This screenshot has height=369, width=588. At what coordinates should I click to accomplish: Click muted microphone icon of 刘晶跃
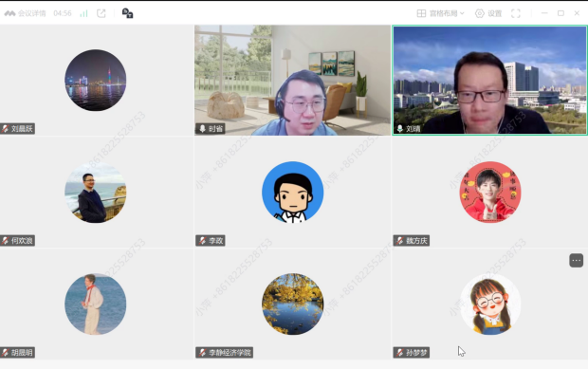pyautogui.click(x=6, y=129)
